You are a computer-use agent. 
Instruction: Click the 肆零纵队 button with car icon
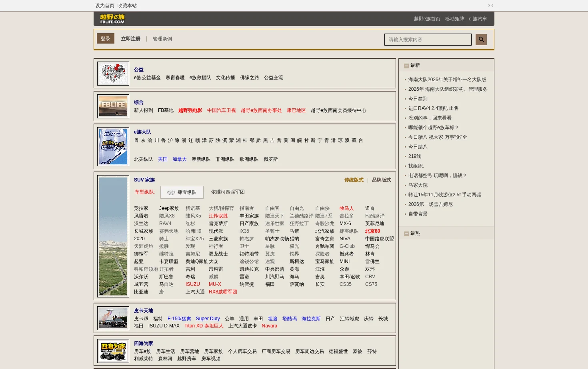click(x=182, y=192)
